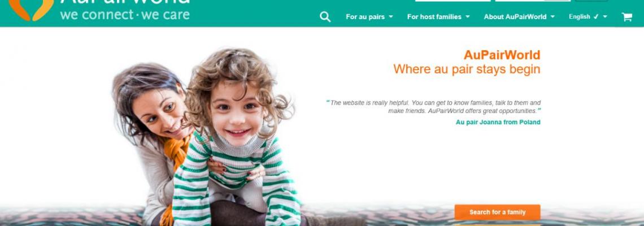Click the orange heart AuPairWorld logo
Viewport: 644px width, 226px height.
pos(31,8)
